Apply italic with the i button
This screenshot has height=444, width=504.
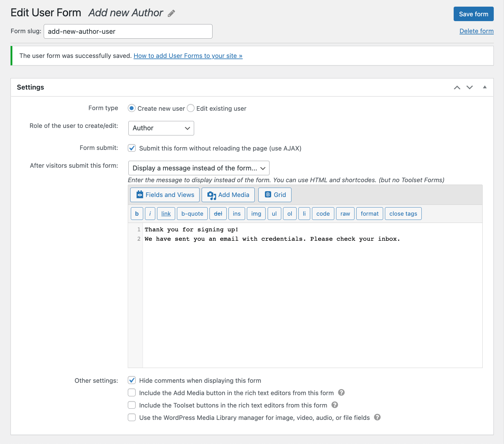pos(150,214)
